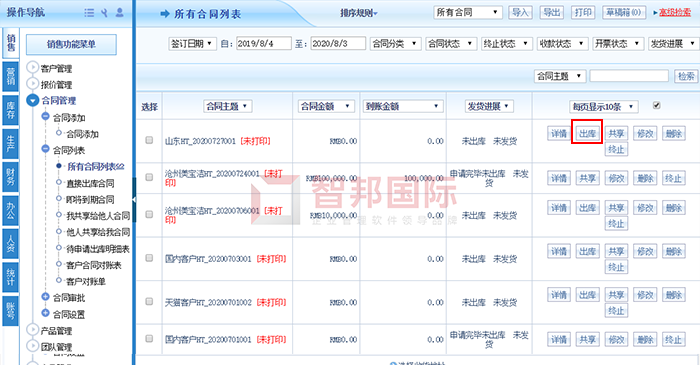This screenshot has width=700, height=365.
Task: Switch to 账号 sidebar tab
Action: point(11,311)
